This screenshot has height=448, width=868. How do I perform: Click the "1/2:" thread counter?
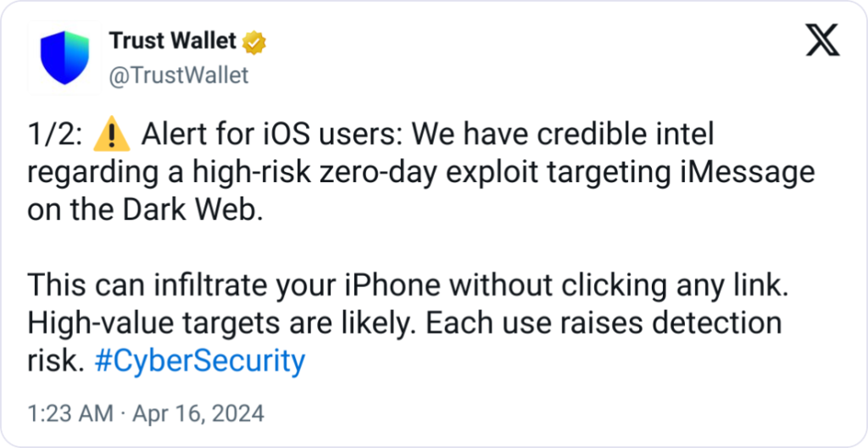point(55,135)
